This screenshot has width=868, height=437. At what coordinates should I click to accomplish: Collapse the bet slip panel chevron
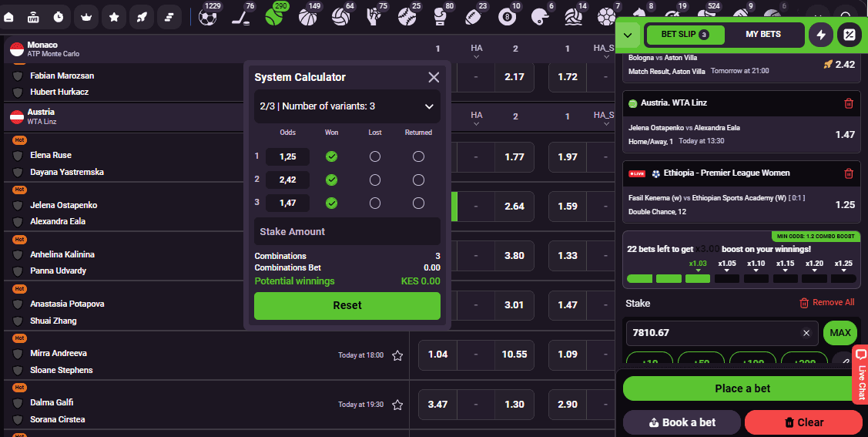(628, 35)
